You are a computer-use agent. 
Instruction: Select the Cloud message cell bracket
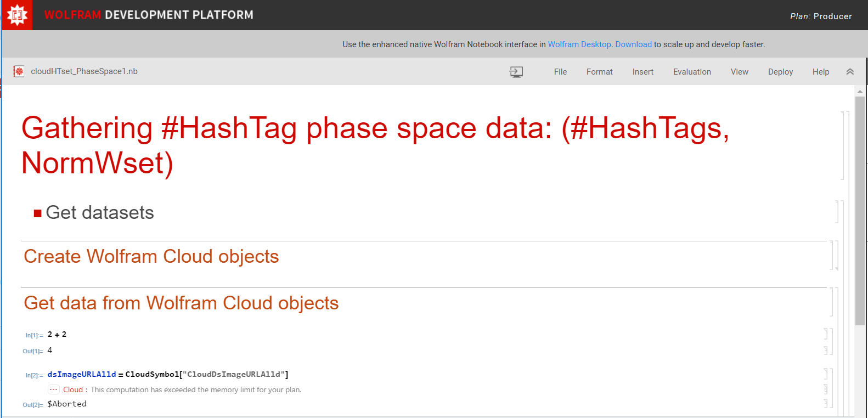tap(826, 389)
